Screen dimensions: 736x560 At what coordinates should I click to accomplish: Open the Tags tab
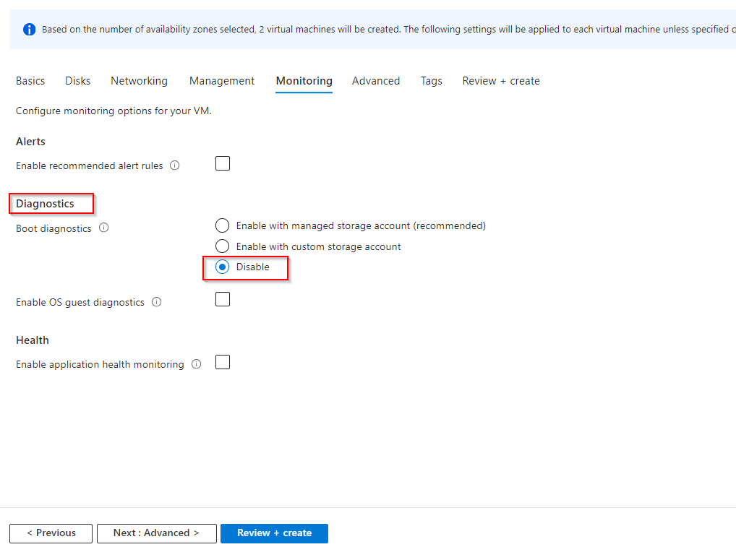pos(432,81)
